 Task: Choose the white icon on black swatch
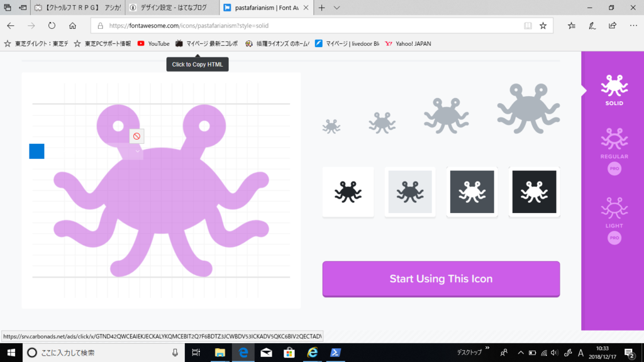(x=534, y=192)
